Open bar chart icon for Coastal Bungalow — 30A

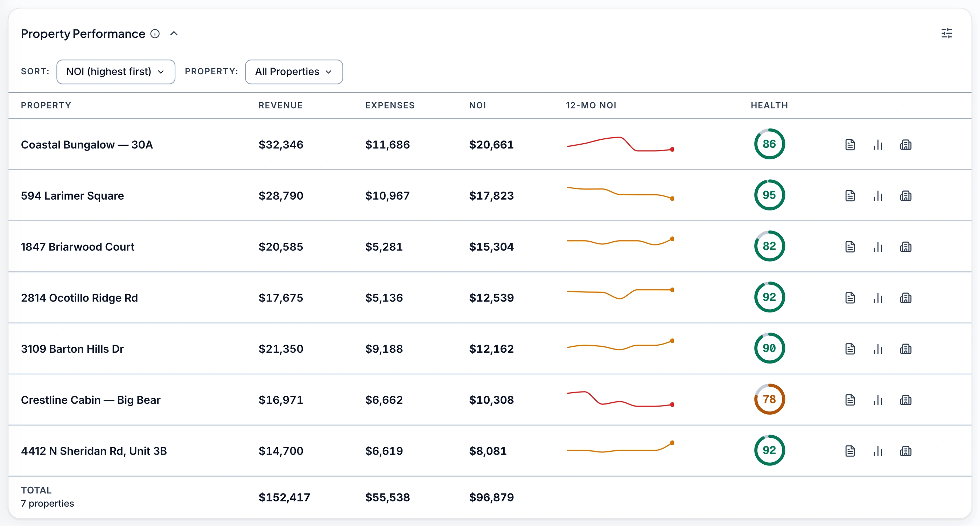coord(878,145)
